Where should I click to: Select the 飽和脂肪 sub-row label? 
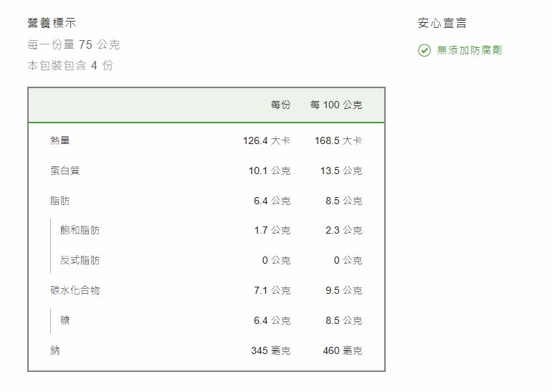pyautogui.click(x=80, y=230)
